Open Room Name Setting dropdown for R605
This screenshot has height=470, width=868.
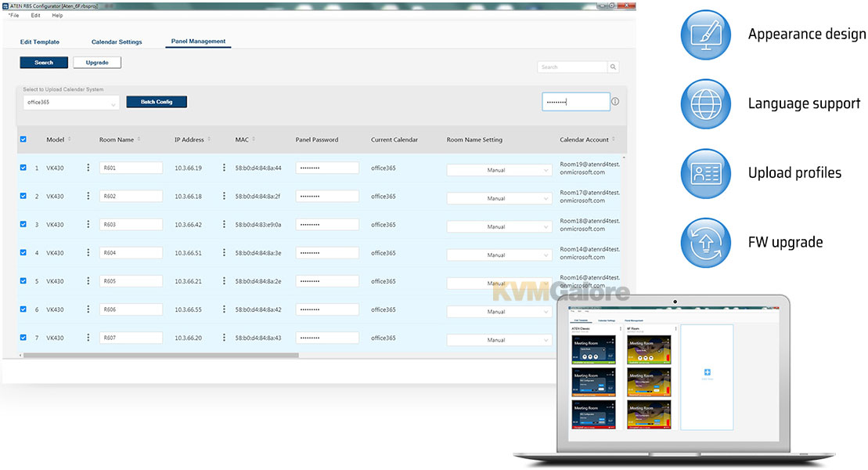pos(499,284)
